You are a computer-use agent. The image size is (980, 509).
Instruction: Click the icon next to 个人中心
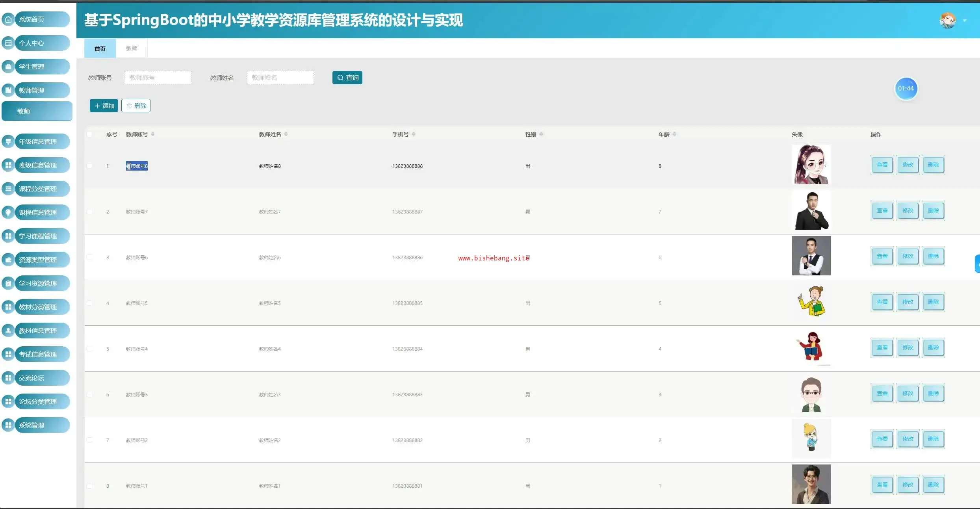8,43
